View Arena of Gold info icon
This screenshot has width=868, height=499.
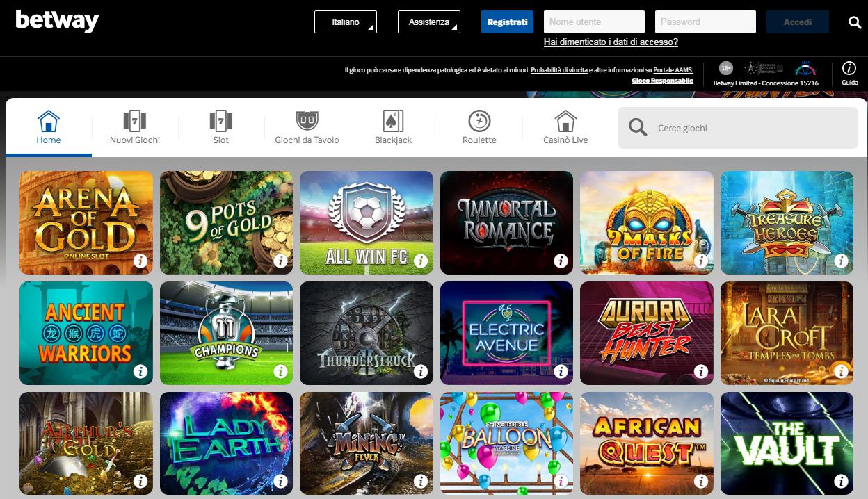(x=141, y=262)
